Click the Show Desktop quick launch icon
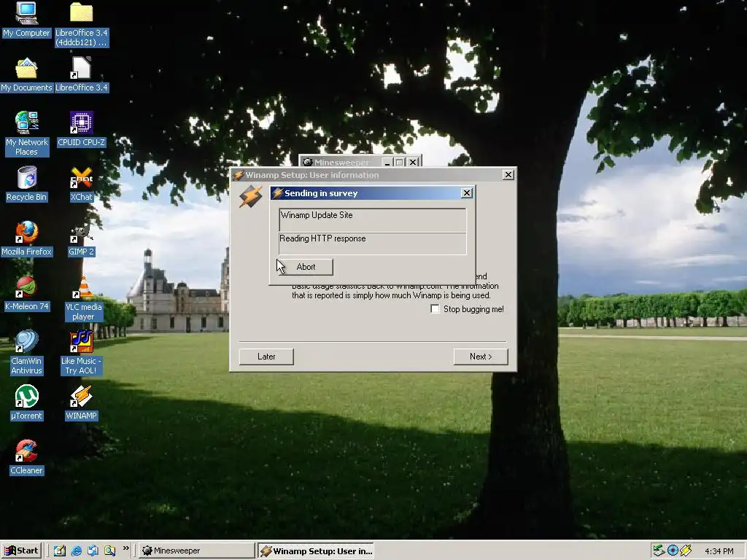 click(x=60, y=551)
